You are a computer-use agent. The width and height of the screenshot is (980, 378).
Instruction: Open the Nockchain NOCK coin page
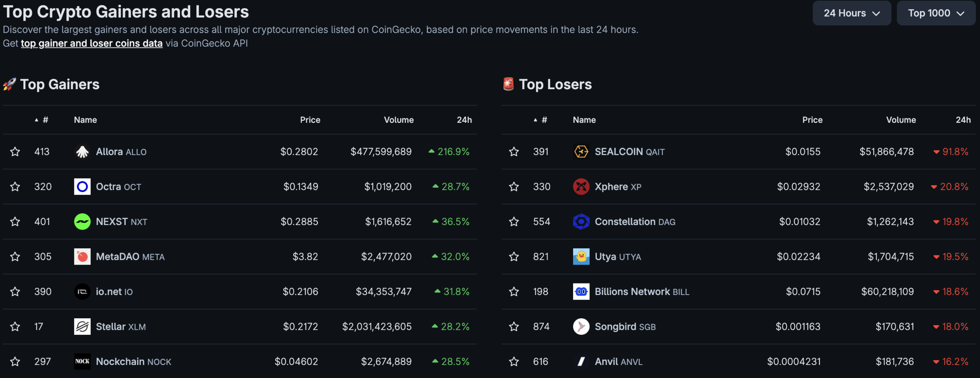[x=134, y=362]
